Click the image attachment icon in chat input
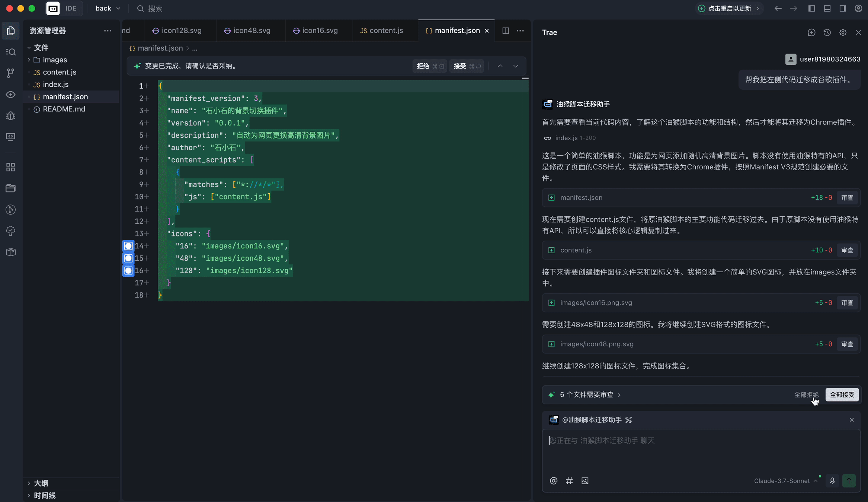Screen dimensions: 868x502 point(585,481)
